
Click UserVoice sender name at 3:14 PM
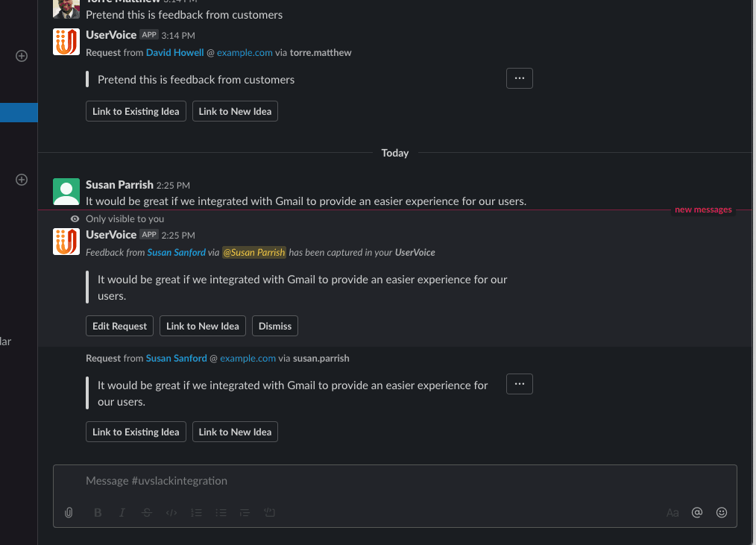(x=111, y=35)
